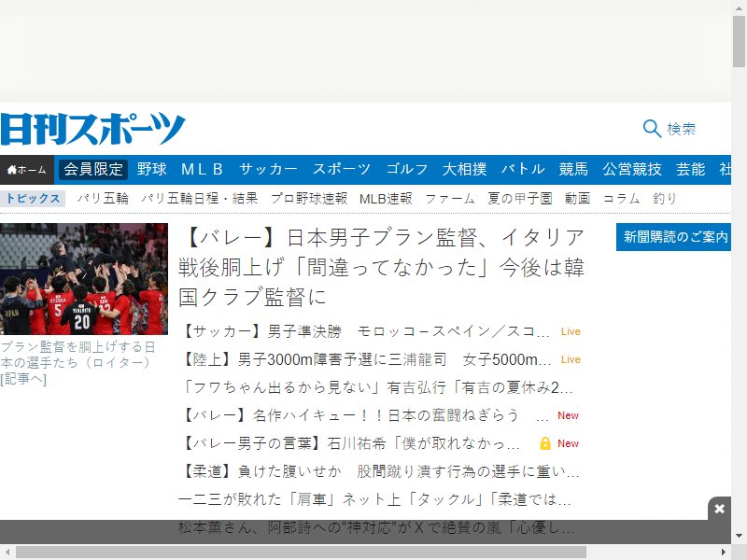
Task: Click the [記事へ] link under photo
Action: point(23,379)
